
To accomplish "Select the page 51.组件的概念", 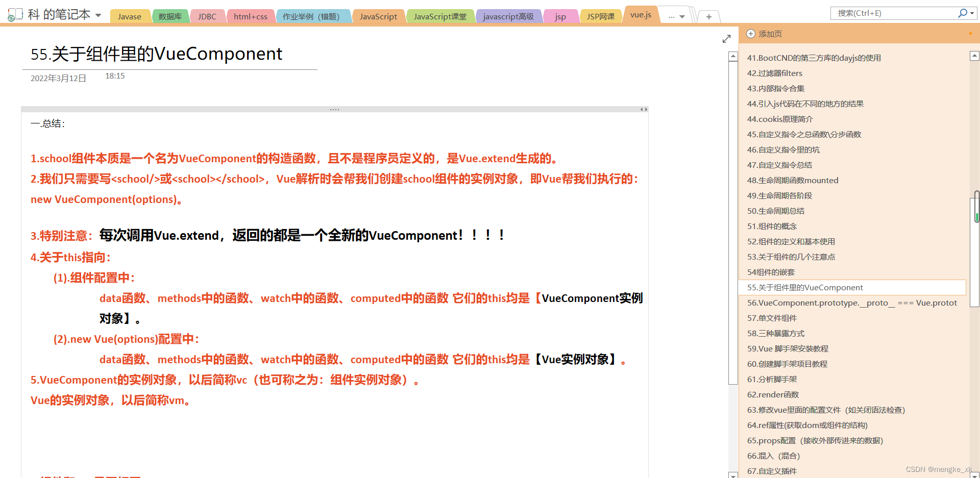I will [x=771, y=226].
